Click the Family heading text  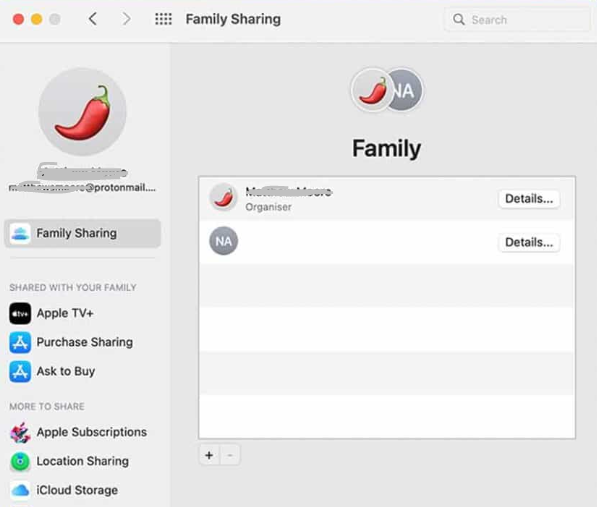[x=386, y=149]
